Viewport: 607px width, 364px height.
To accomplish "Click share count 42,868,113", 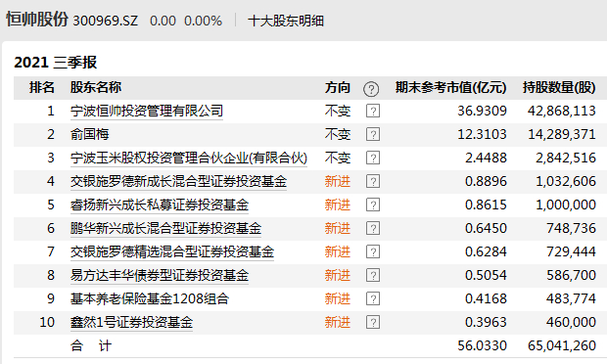I will pyautogui.click(x=562, y=111).
